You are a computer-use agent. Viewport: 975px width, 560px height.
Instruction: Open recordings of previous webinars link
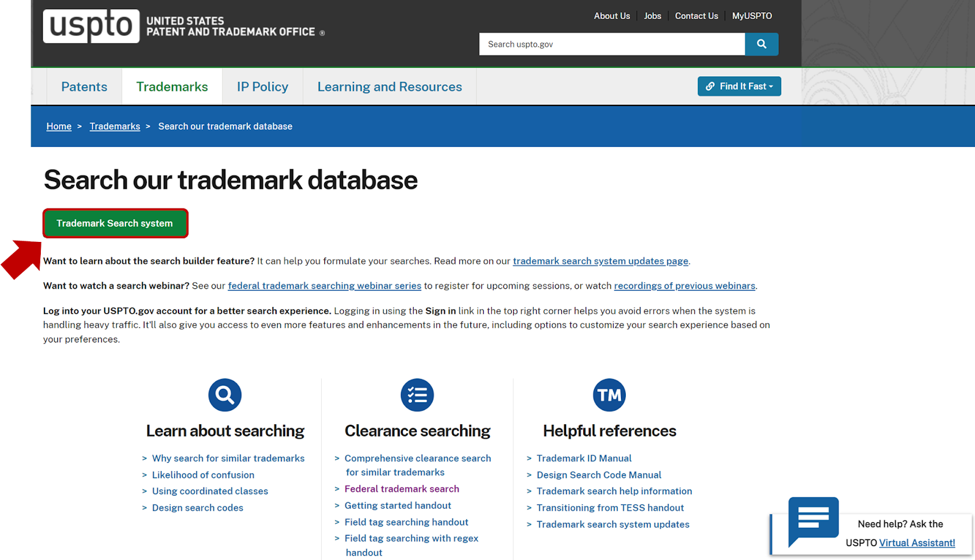(684, 286)
